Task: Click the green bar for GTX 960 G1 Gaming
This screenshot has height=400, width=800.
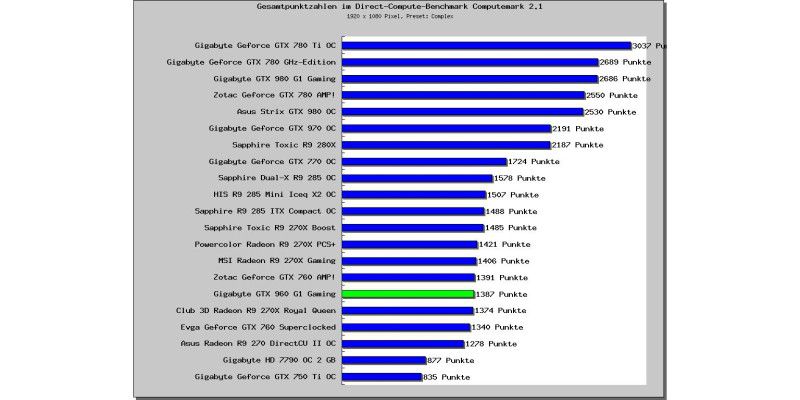Action: click(x=408, y=294)
